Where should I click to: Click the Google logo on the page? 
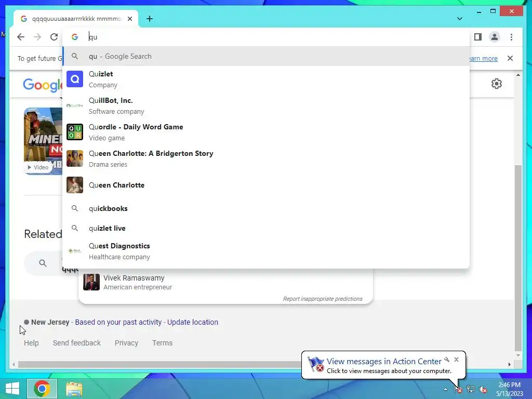[43, 85]
